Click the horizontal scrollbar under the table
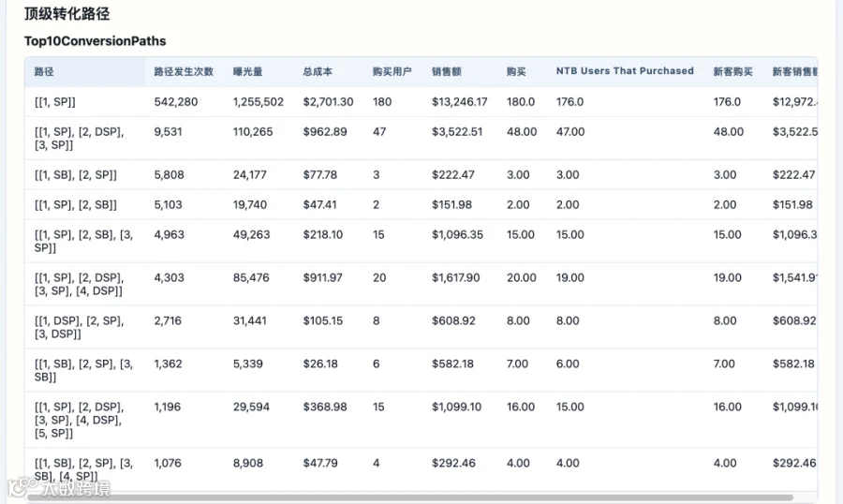This screenshot has width=843, height=504. (409, 497)
